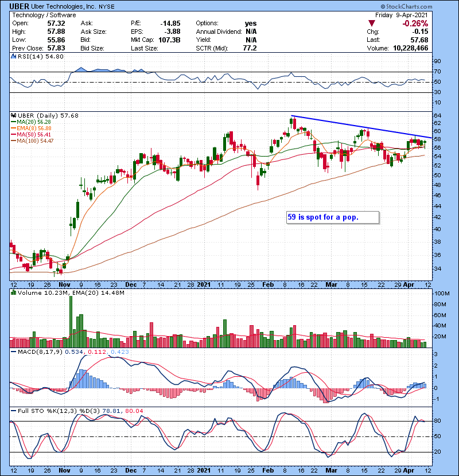Click the MACD value 0.534
The height and width of the screenshot is (476, 459).
coord(74,352)
